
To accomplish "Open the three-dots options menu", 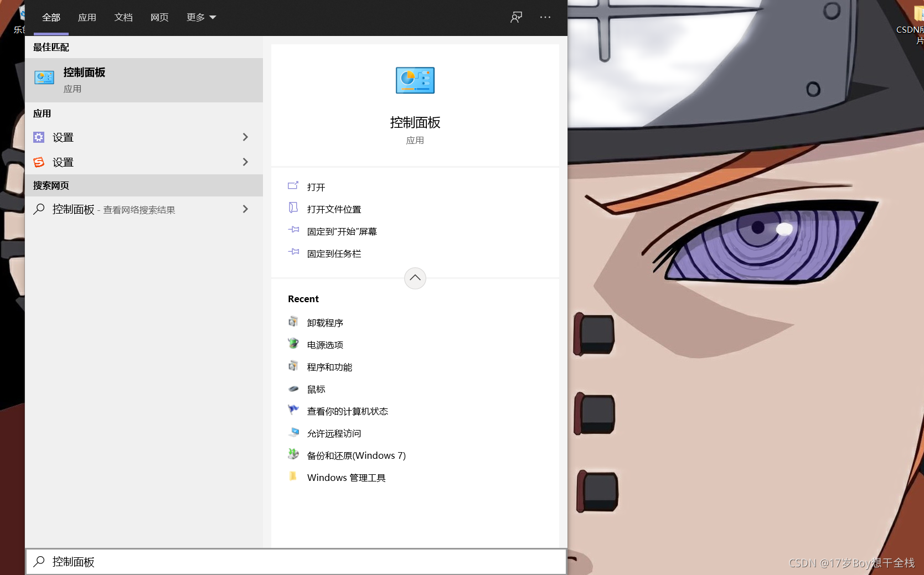I will point(545,17).
